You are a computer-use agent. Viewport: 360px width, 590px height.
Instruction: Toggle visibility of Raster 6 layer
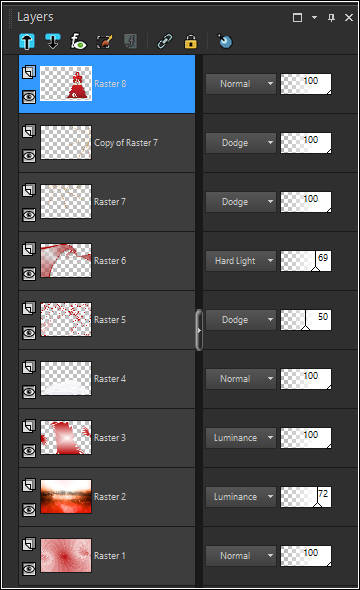coord(29,274)
